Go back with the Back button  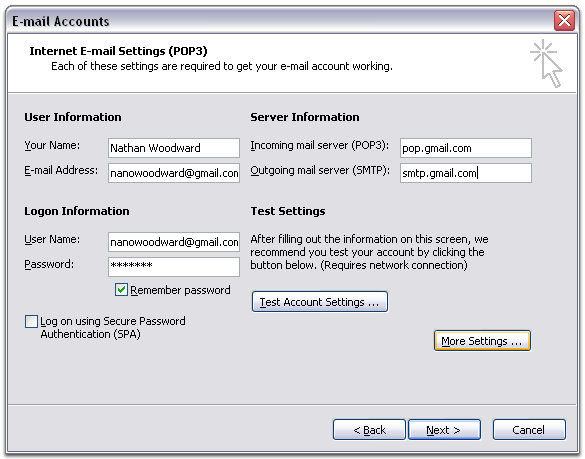point(369,430)
